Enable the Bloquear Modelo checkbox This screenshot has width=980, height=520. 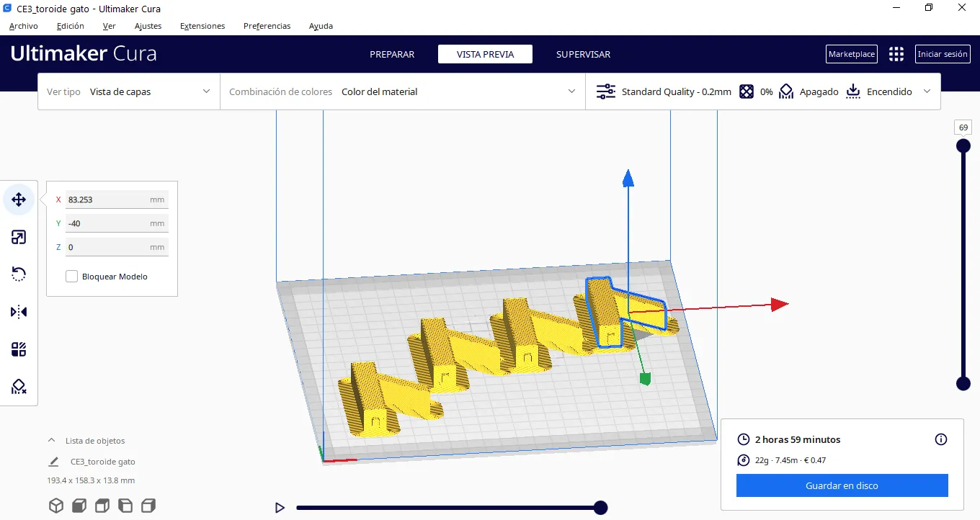[x=72, y=277]
